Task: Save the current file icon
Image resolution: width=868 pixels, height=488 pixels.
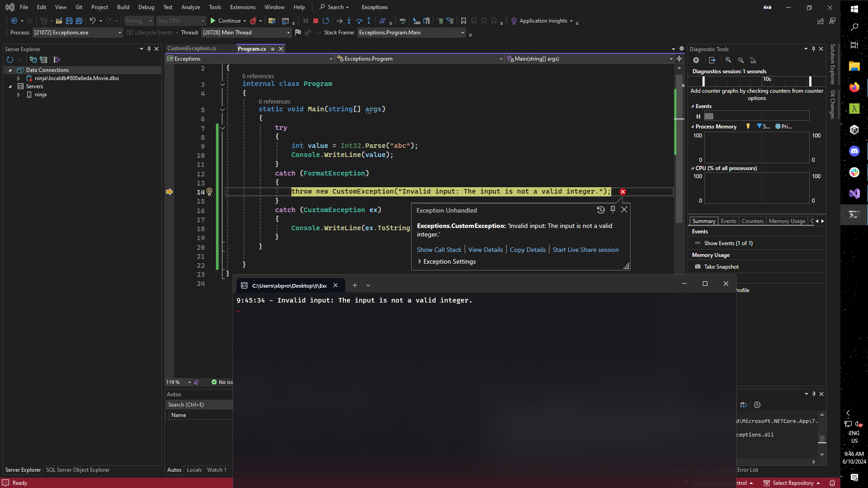Action: coord(69,21)
